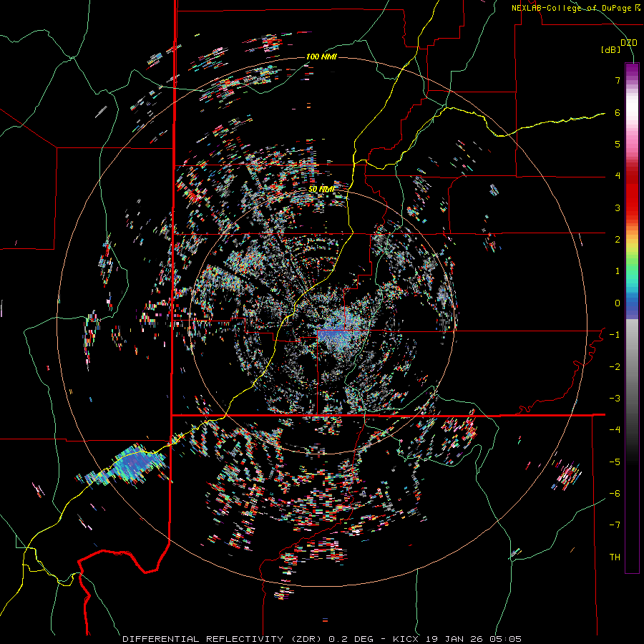Image resolution: width=644 pixels, height=644 pixels.
Task: Click the 3 dB value on color scale
Action: coord(618,208)
